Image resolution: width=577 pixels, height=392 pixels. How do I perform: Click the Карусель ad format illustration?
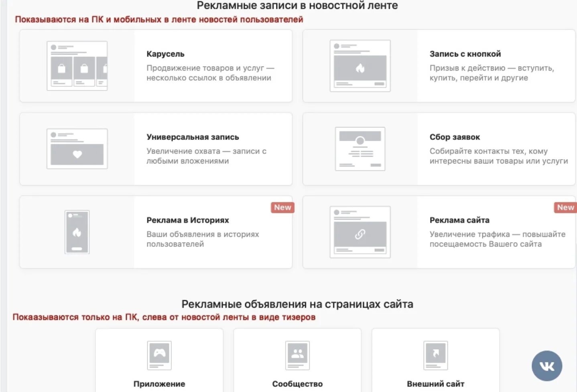[x=77, y=66]
